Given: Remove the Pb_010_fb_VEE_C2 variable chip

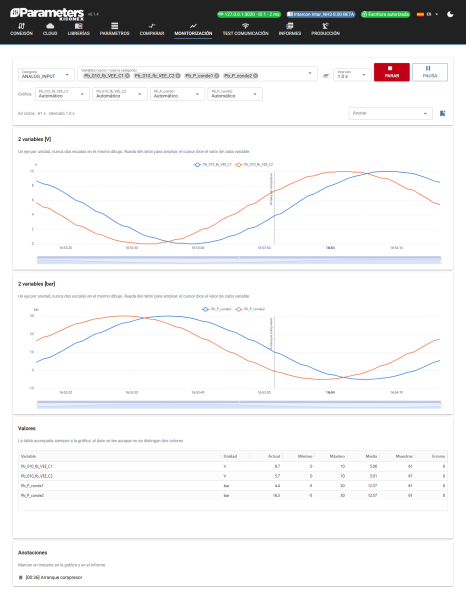Looking at the screenshot, I should point(178,76).
